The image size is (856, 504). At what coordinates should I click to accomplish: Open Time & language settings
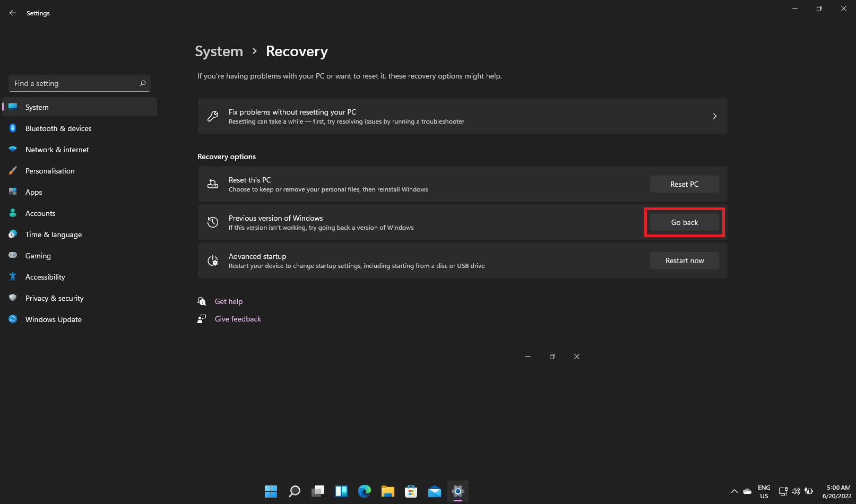pos(80,234)
